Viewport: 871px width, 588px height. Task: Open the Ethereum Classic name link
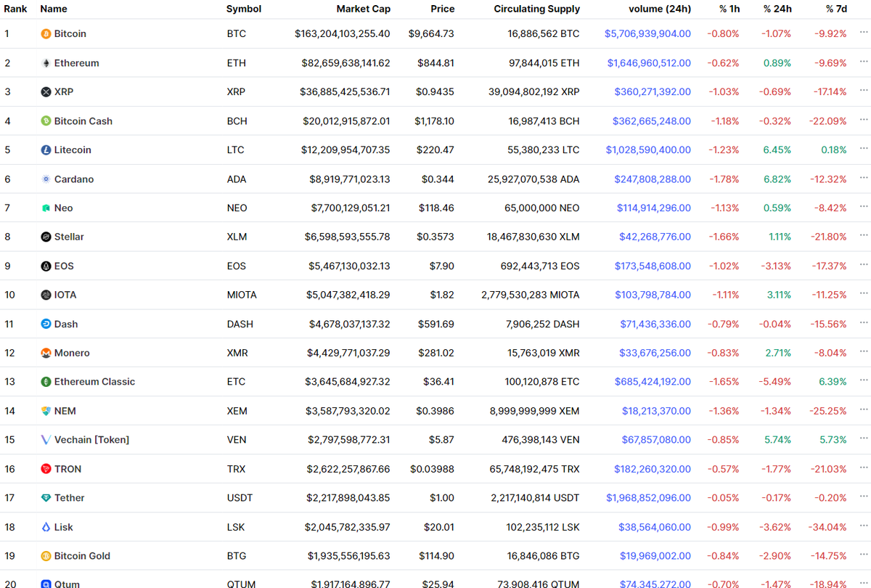[x=94, y=382]
